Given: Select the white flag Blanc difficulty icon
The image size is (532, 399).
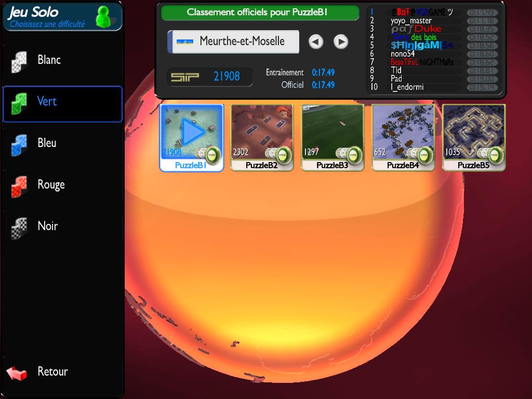Looking at the screenshot, I should 19,62.
